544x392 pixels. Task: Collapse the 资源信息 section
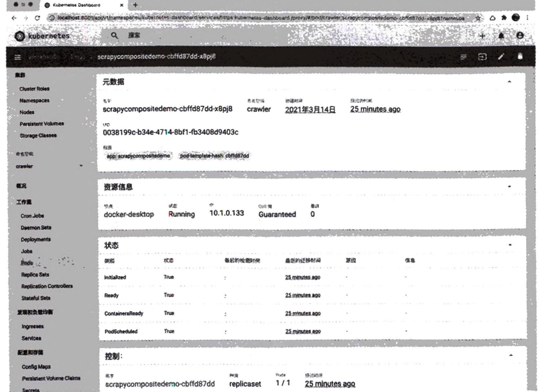[x=510, y=186]
